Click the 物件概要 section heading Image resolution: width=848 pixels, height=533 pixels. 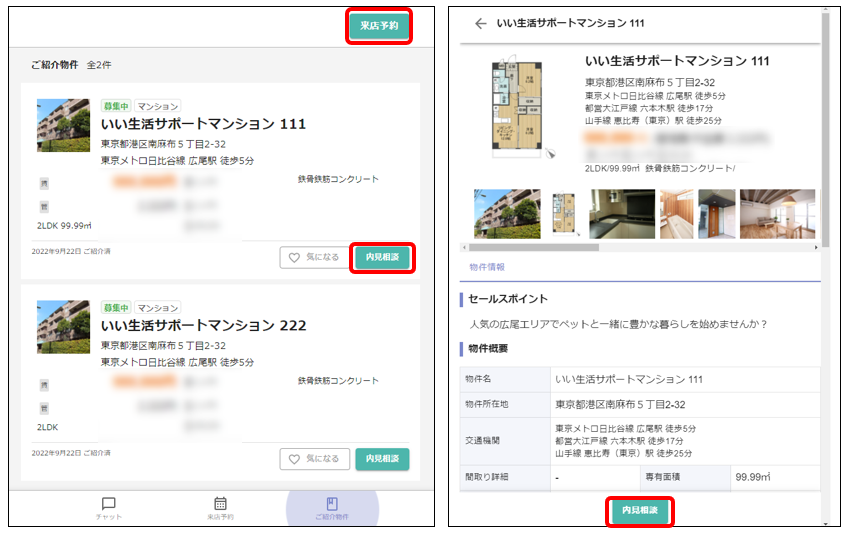[x=488, y=349]
